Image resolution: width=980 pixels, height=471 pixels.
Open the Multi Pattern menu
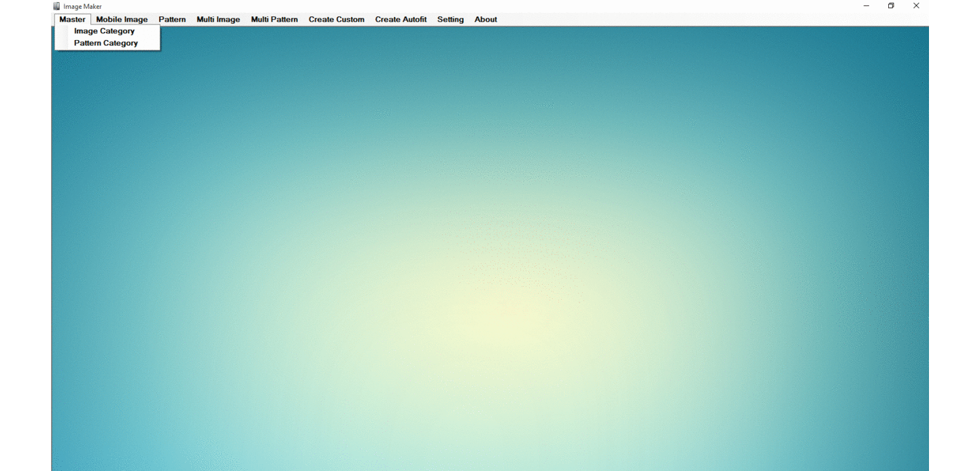274,20
